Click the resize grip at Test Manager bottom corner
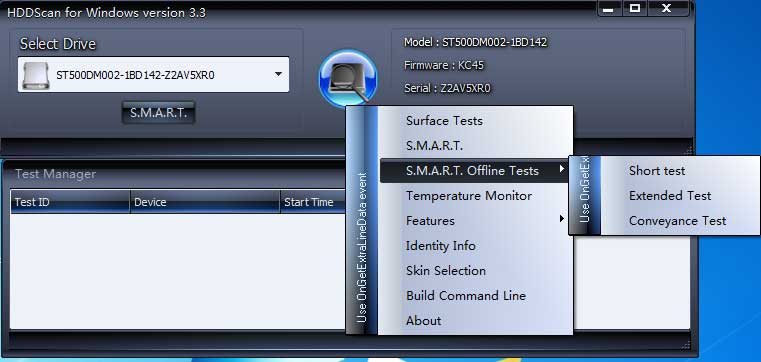Viewport: 761px width, 362px height. 686,345
